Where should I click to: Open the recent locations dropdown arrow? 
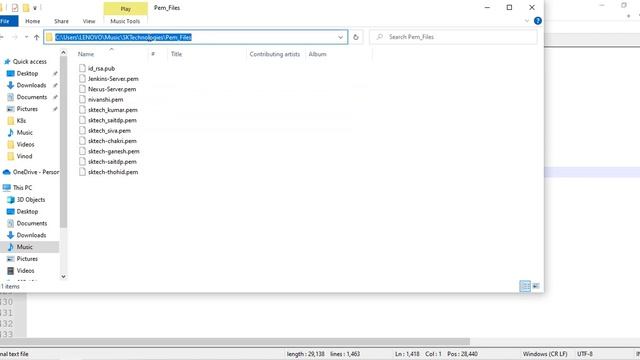tap(26, 37)
